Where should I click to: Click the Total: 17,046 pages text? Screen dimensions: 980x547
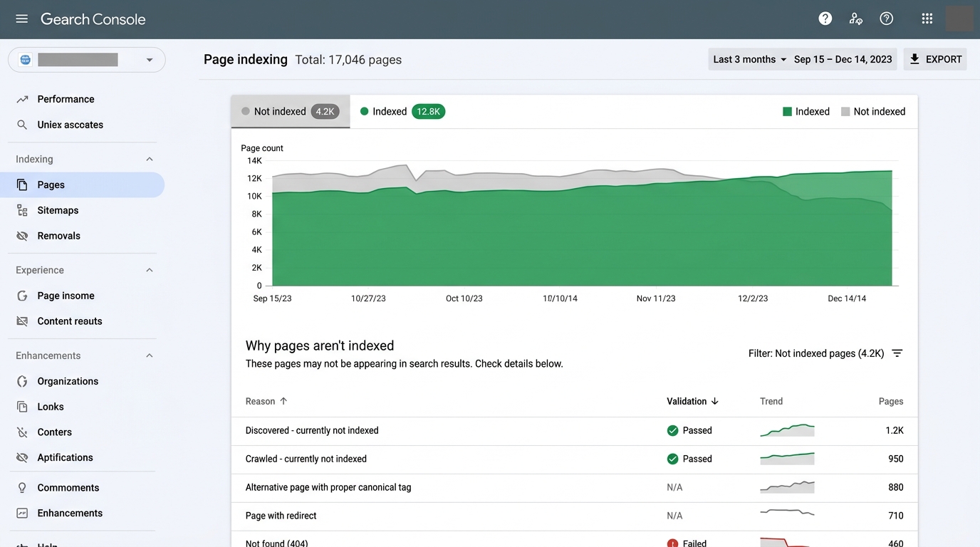(348, 60)
